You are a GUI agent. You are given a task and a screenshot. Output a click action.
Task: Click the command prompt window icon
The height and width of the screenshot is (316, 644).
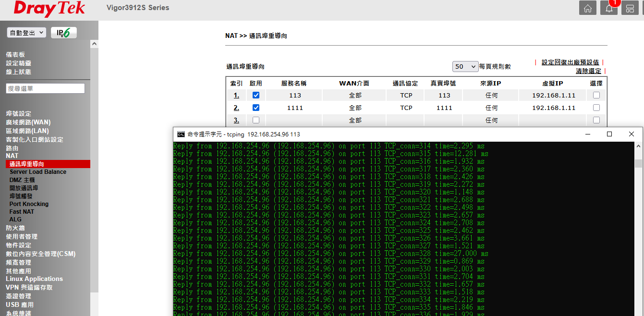click(x=181, y=134)
